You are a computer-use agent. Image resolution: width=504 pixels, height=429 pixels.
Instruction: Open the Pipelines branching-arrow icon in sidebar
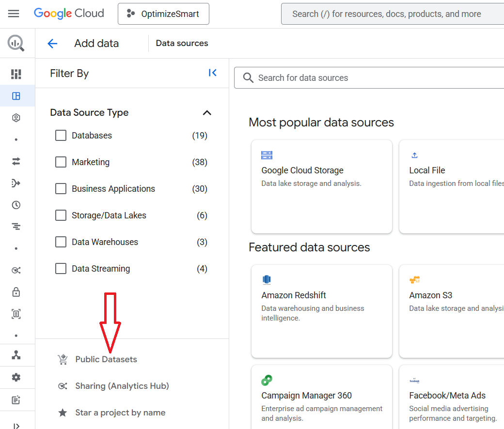(x=16, y=183)
